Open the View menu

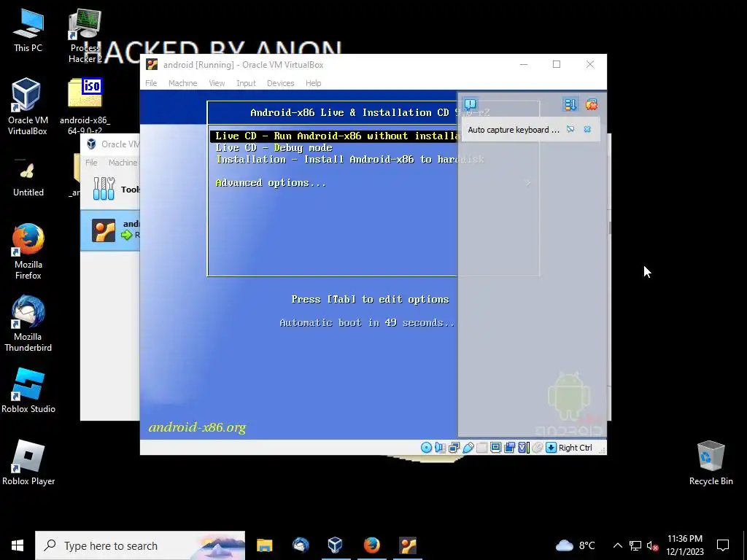(217, 83)
